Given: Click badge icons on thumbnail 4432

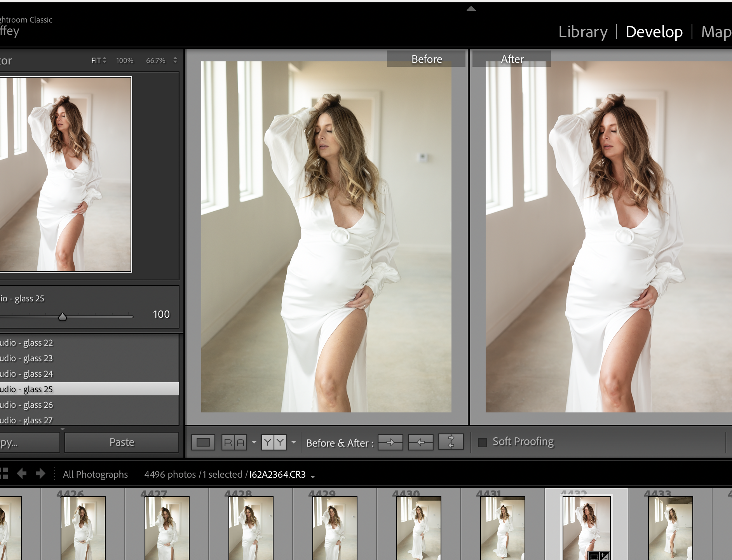Looking at the screenshot, I should click(599, 555).
